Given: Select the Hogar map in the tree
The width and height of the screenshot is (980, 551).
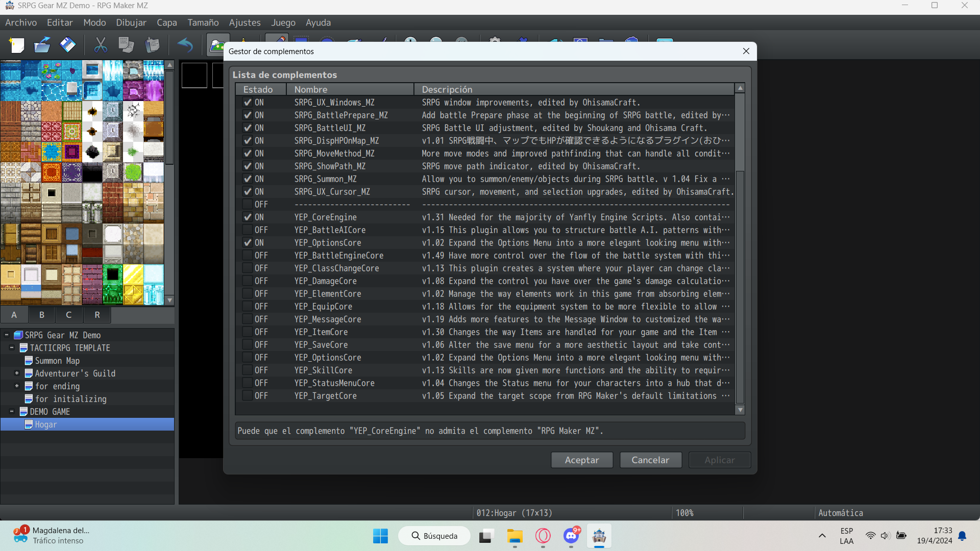Looking at the screenshot, I should point(45,424).
